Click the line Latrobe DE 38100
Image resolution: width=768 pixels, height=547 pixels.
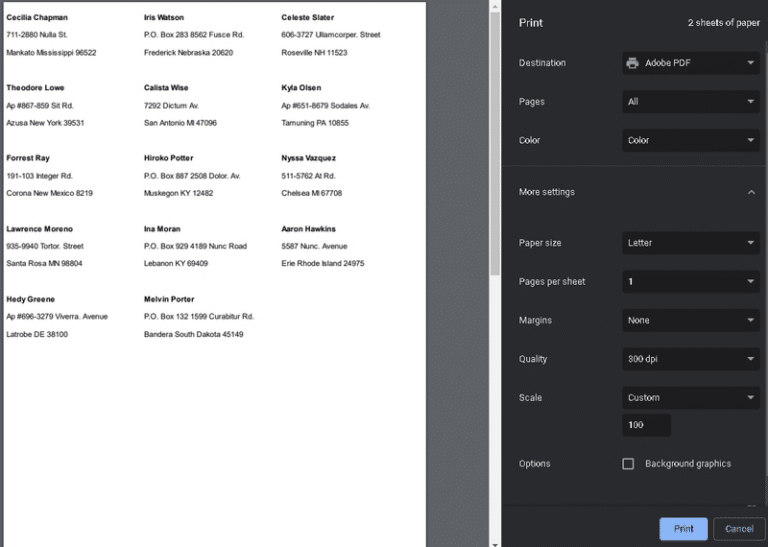click(37, 334)
